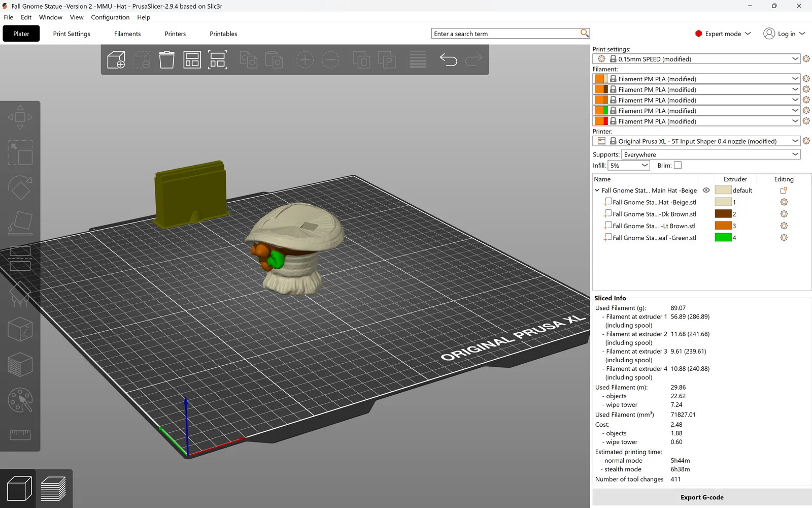Viewport: 812px width, 508px height.
Task: Open the Supports dropdown set to Everywhere
Action: pos(711,154)
